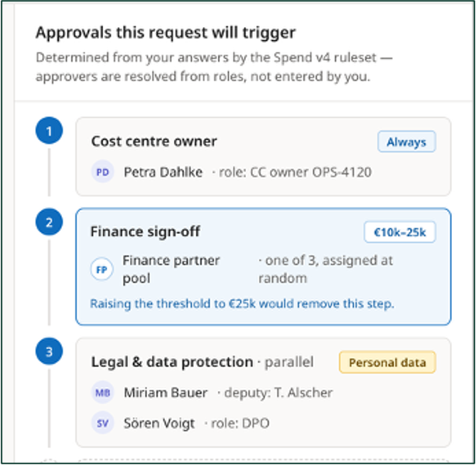476x465 pixels.
Task: Click the Always condition badge
Action: (406, 141)
